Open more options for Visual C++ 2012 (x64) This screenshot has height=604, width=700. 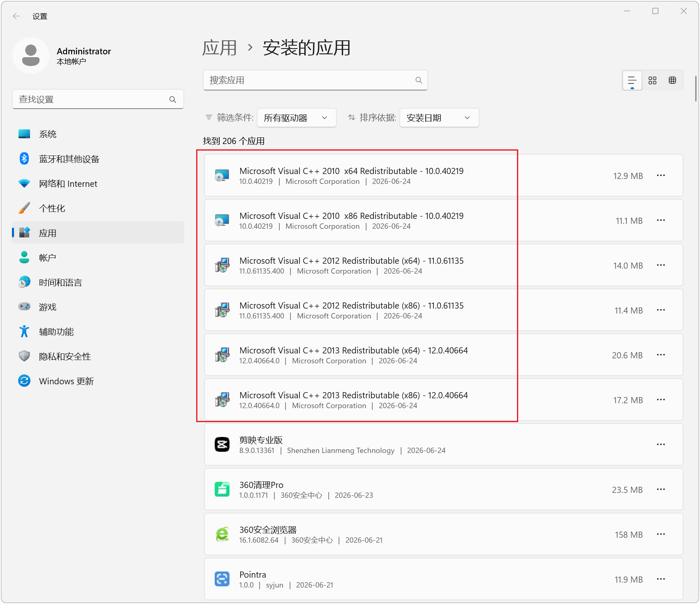click(661, 265)
